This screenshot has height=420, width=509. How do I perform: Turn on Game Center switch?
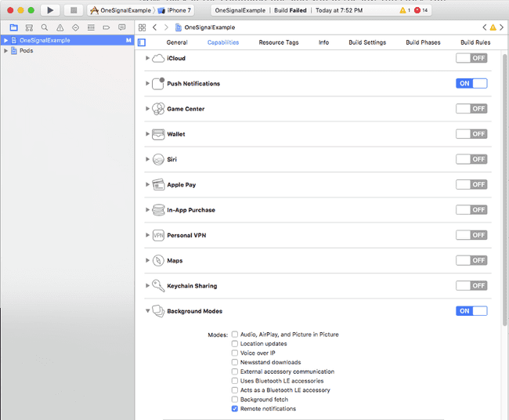tap(471, 109)
